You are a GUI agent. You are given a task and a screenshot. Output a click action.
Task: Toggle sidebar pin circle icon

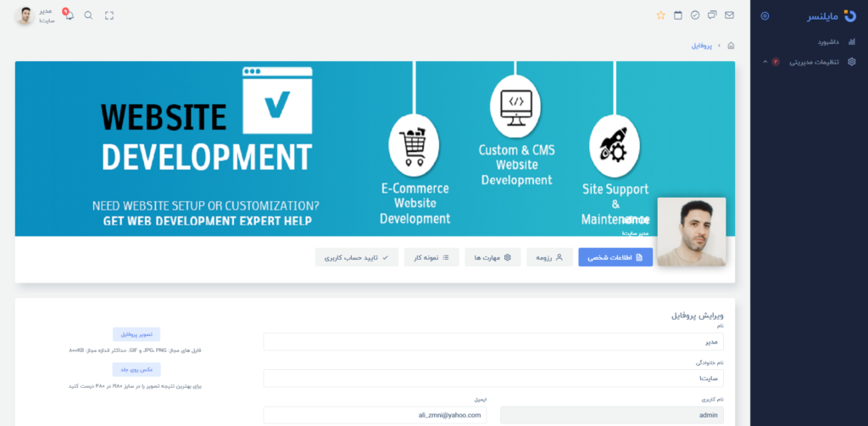(765, 16)
